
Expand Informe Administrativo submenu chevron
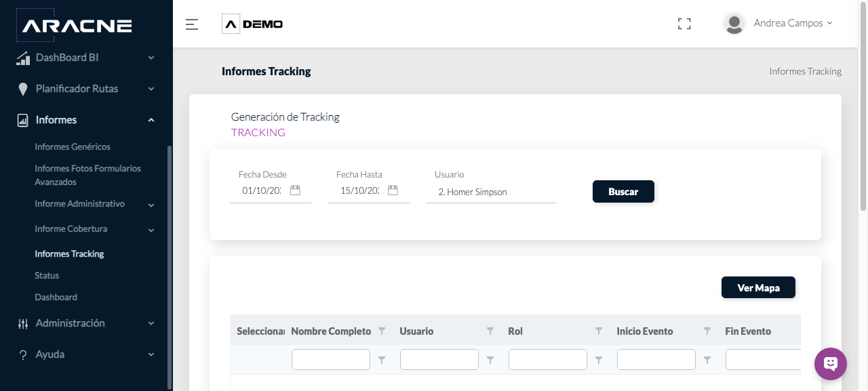pyautogui.click(x=151, y=205)
